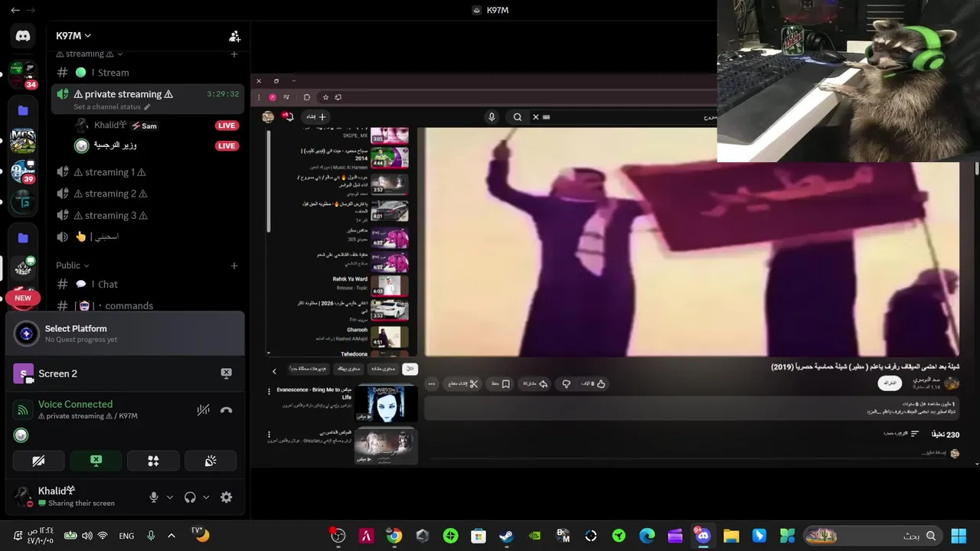
Task: Open Discord direct messages home icon
Action: [x=23, y=35]
